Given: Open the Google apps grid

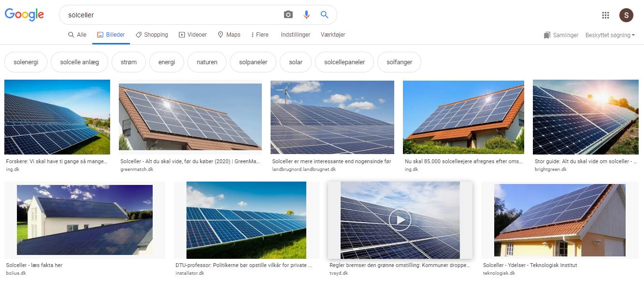Looking at the screenshot, I should point(605,15).
